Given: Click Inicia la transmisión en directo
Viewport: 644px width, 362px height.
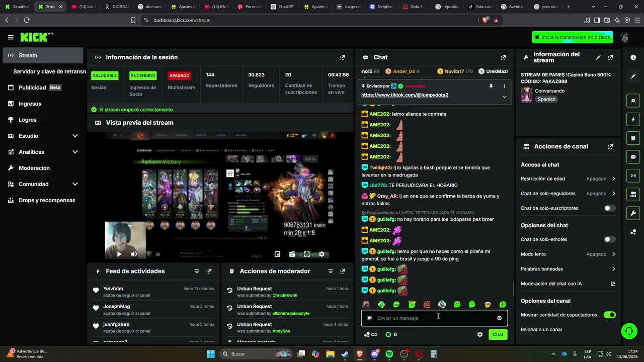Looking at the screenshot, I should 573,37.
